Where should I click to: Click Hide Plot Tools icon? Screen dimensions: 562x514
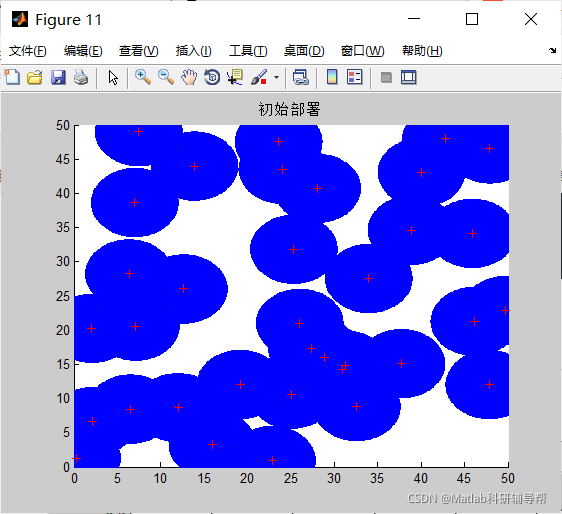tap(386, 77)
